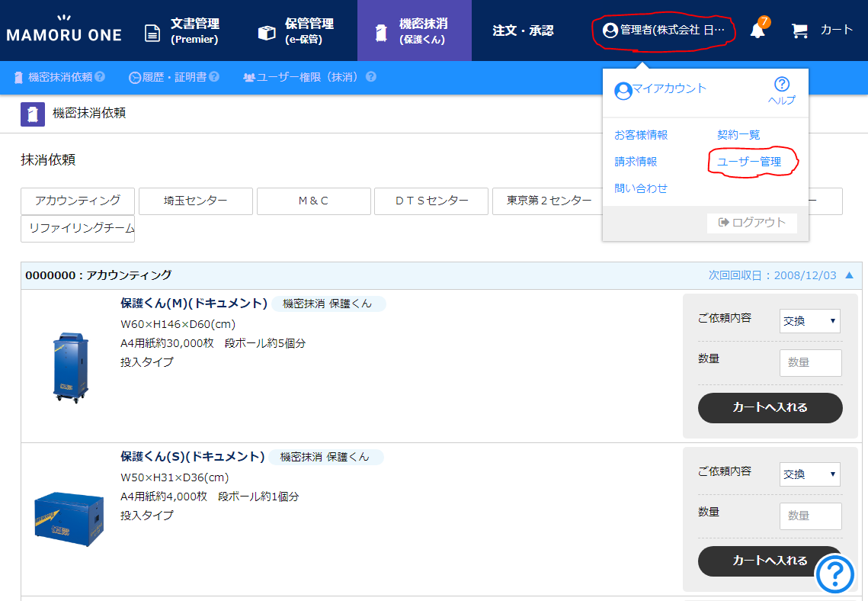Screen dimensions: 868x601
Task: Open お客様情報 link
Action: coord(641,134)
